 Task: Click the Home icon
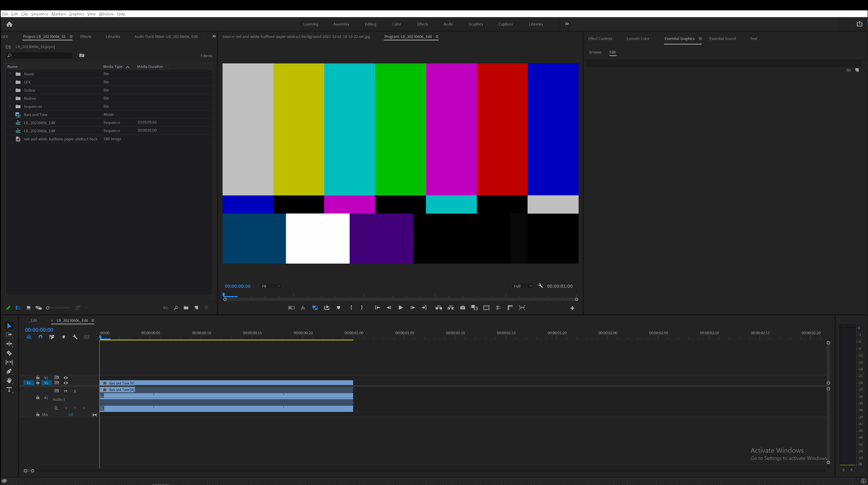[9, 24]
